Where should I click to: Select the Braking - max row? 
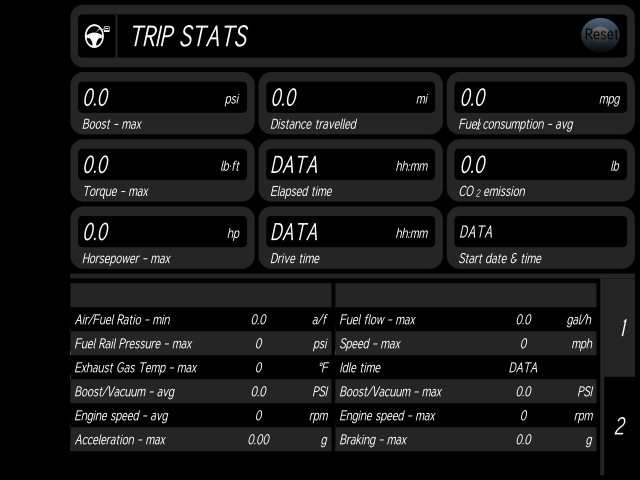pyautogui.click(x=466, y=440)
